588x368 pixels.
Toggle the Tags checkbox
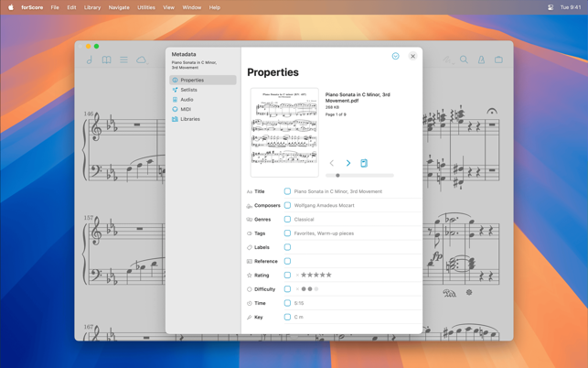click(x=287, y=233)
